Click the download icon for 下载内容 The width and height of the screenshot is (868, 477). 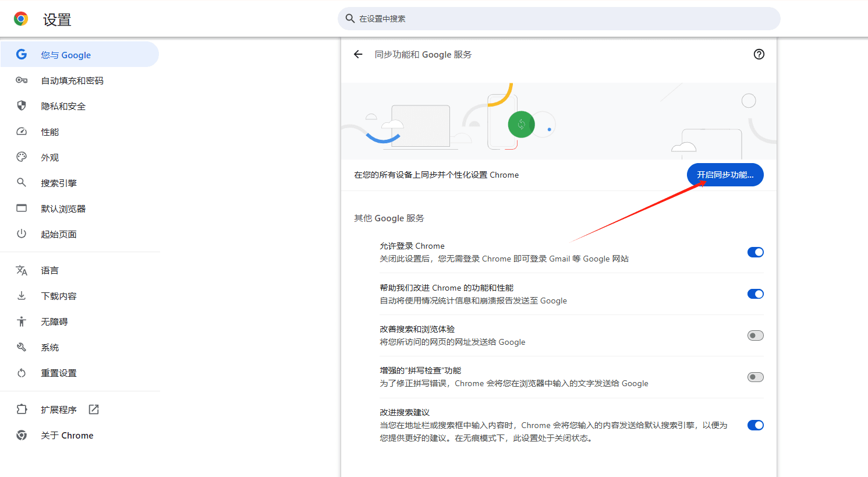coord(22,295)
